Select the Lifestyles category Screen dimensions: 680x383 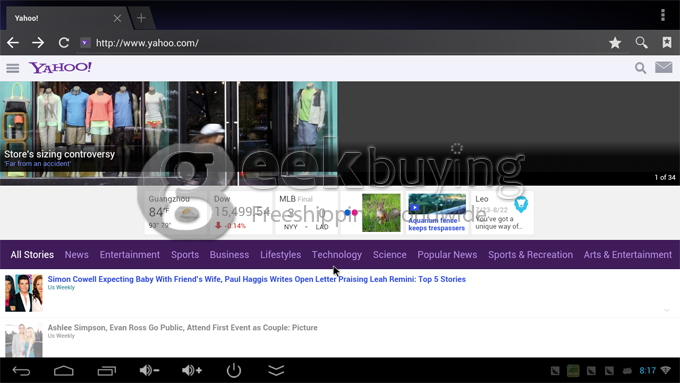click(281, 255)
